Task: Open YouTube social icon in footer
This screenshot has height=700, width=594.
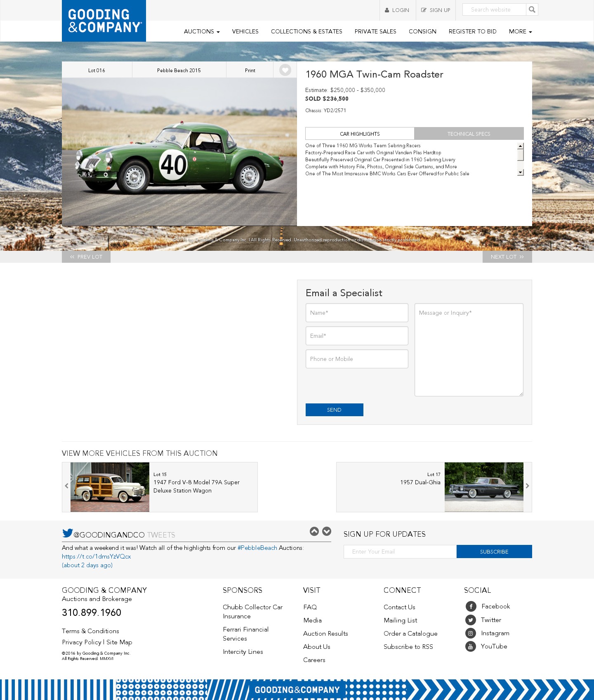Action: [x=471, y=646]
